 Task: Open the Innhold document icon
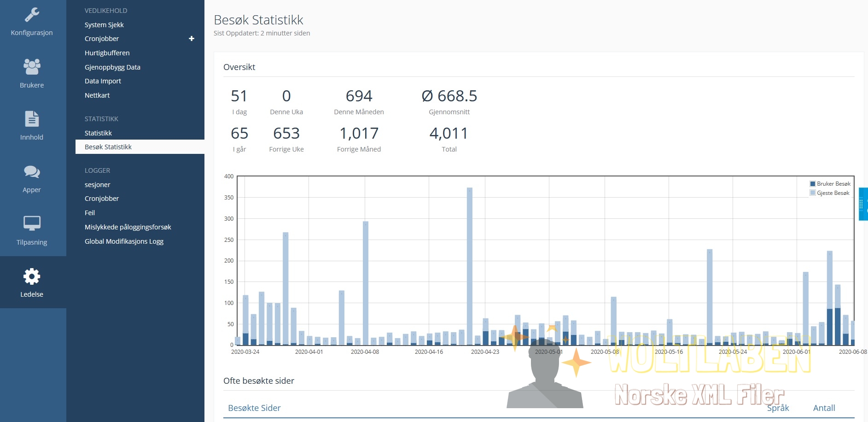pos(32,119)
